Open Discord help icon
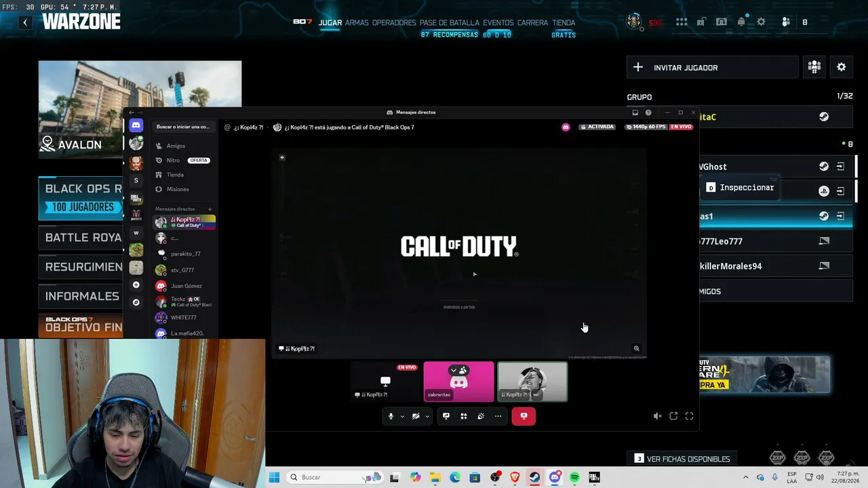Screen dimensions: 868x488 click(x=648, y=113)
